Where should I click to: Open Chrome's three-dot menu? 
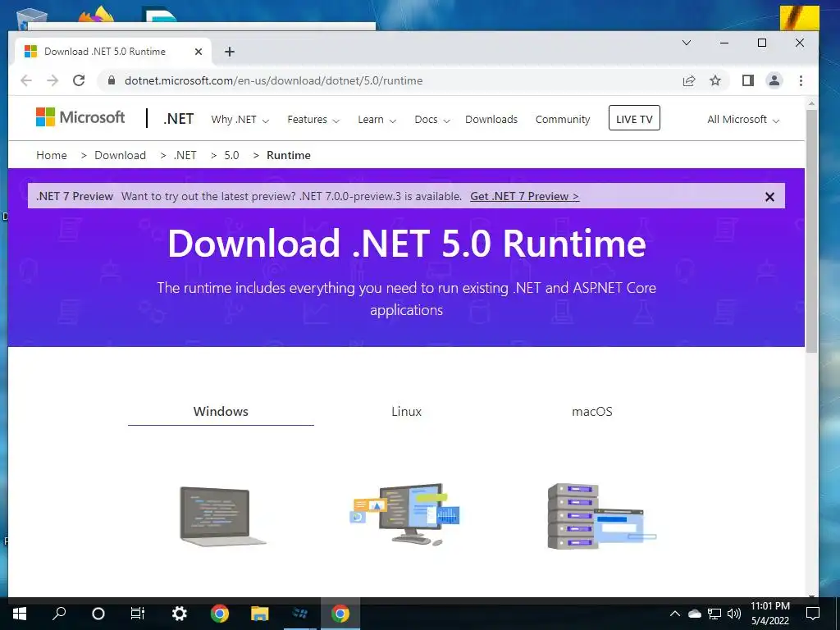pos(801,81)
